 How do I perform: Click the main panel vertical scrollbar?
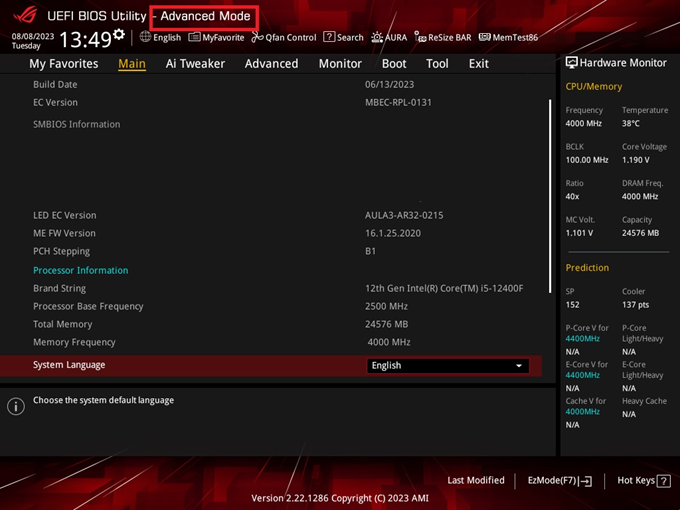click(550, 196)
